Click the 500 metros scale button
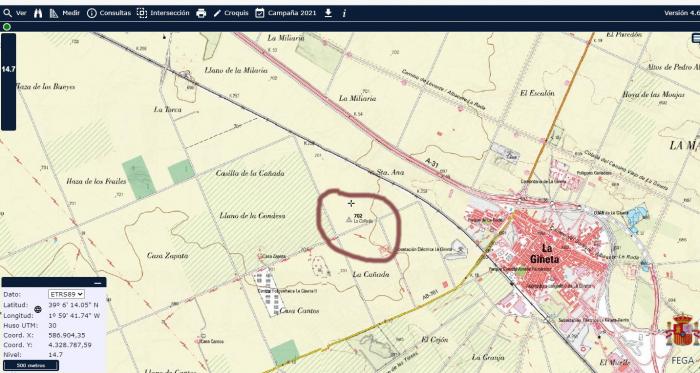The width and height of the screenshot is (700, 373). pos(31,365)
